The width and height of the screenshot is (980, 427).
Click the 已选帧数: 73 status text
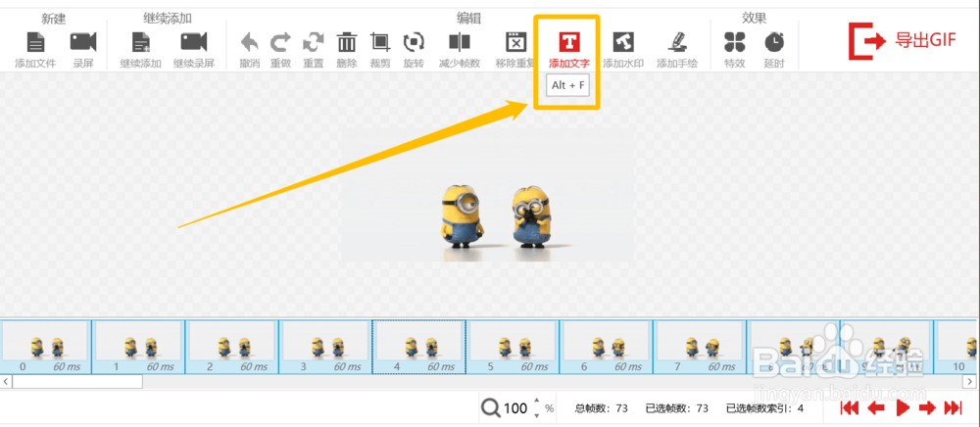(x=677, y=409)
